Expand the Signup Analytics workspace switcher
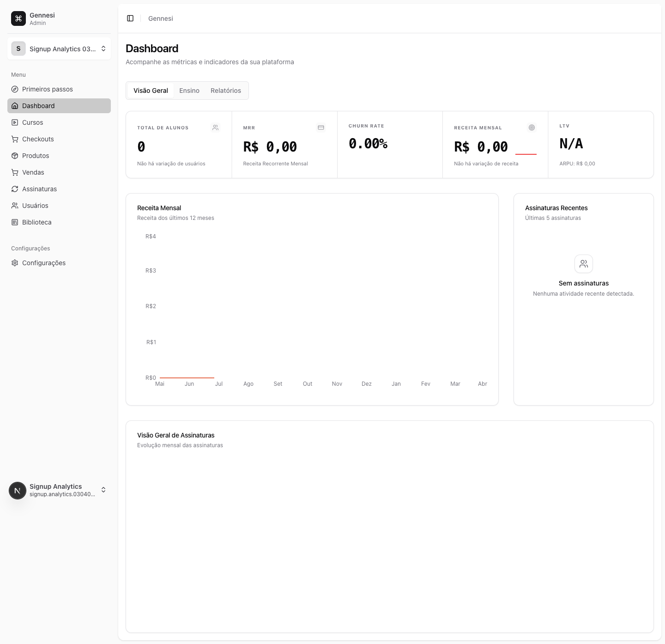 point(59,49)
